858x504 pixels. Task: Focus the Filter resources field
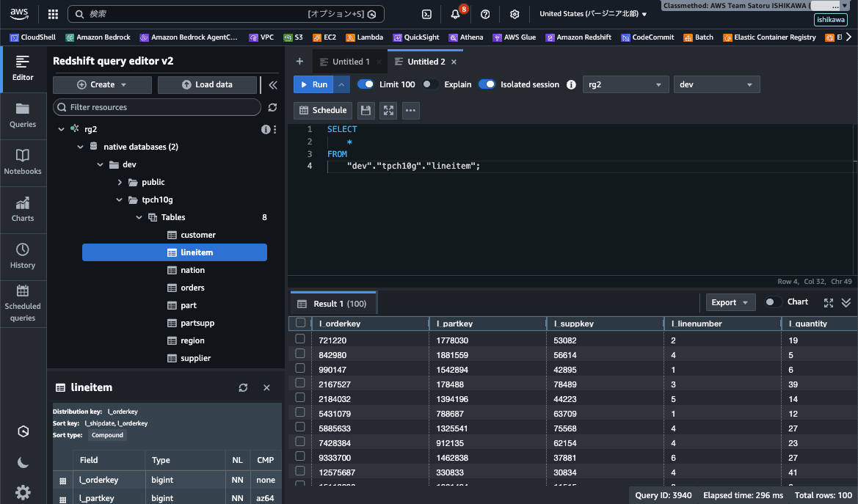pos(157,107)
